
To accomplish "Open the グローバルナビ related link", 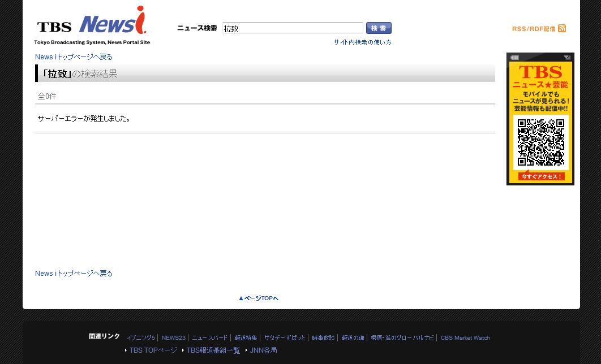I will [x=402, y=338].
